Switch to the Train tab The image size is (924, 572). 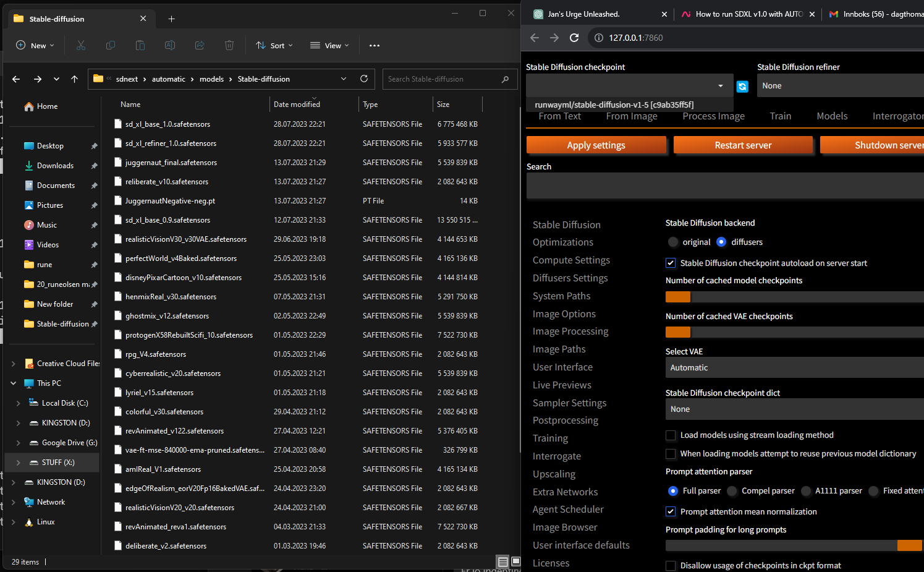coord(780,116)
